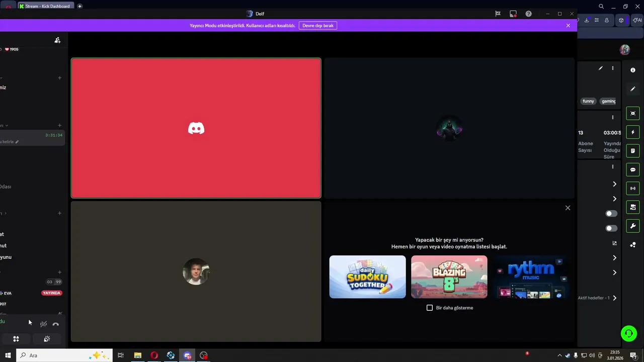The image size is (644, 362).
Task: Click Kick profile avatar
Action: tap(625, 50)
